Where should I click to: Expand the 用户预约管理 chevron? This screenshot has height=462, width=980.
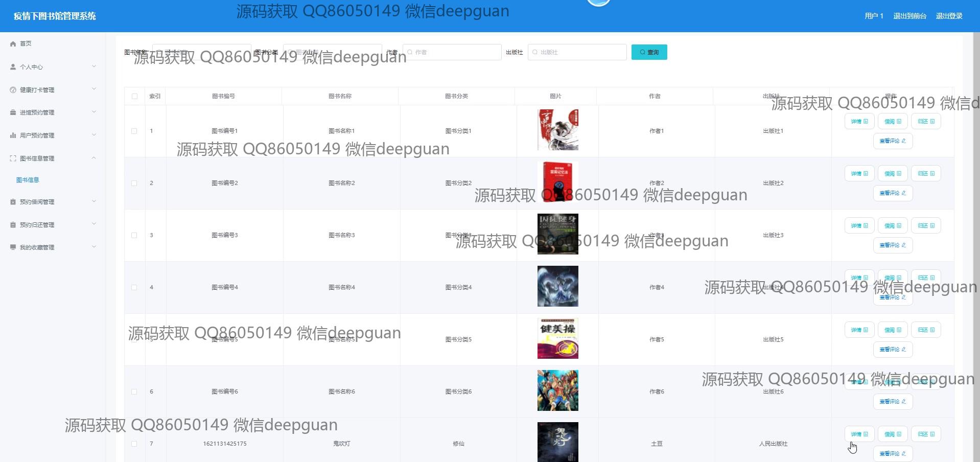click(x=94, y=135)
